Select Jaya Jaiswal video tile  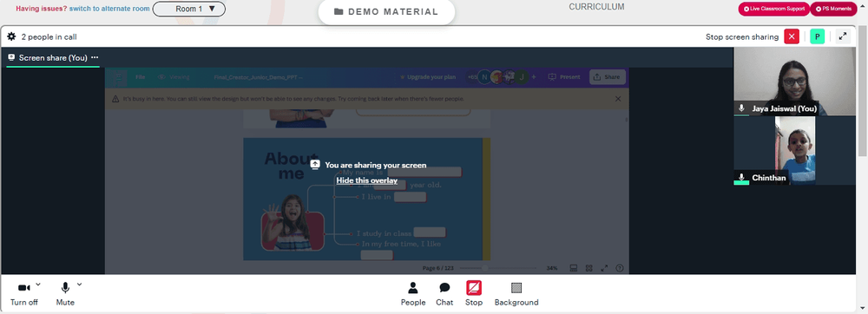click(794, 82)
